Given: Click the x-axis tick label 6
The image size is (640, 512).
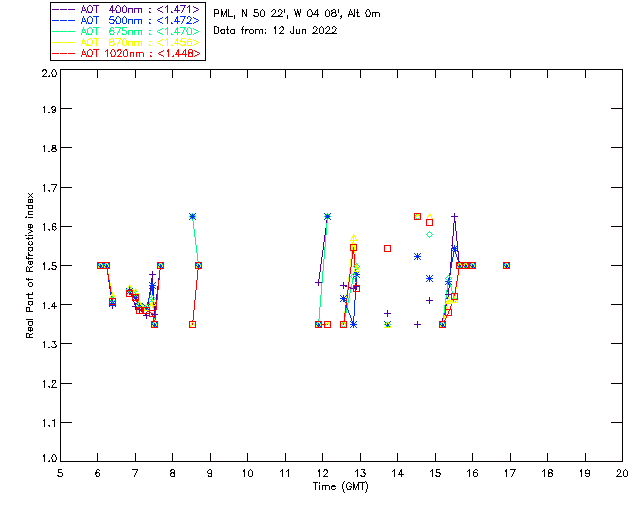Looking at the screenshot, I should (x=98, y=473).
